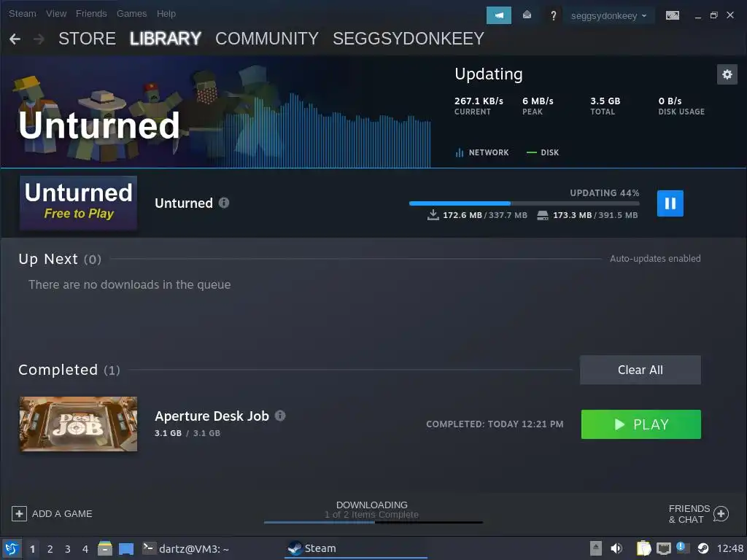Click the volume speaker tray icon

(x=616, y=548)
